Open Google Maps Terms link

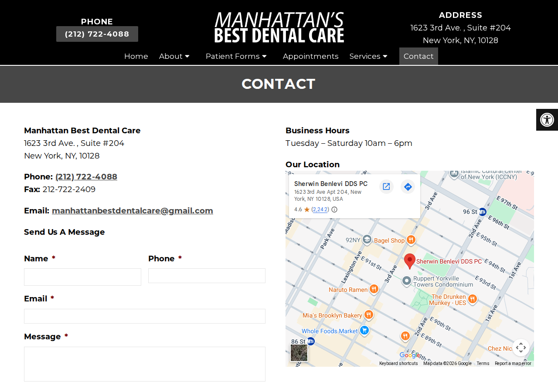click(483, 363)
